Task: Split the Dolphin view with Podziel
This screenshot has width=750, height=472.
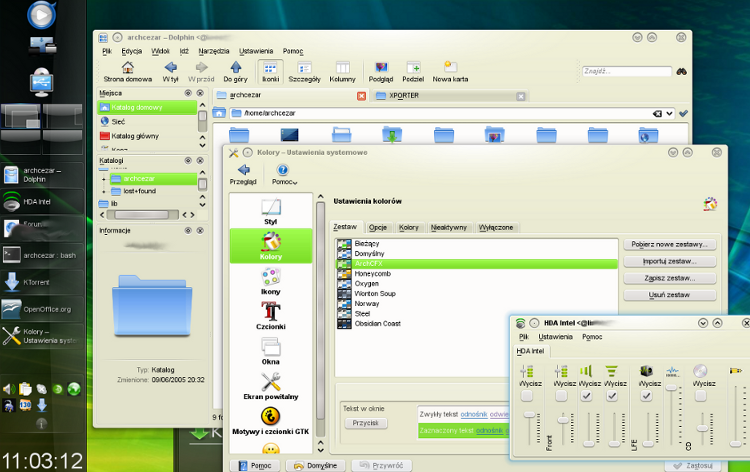Action: point(413,72)
